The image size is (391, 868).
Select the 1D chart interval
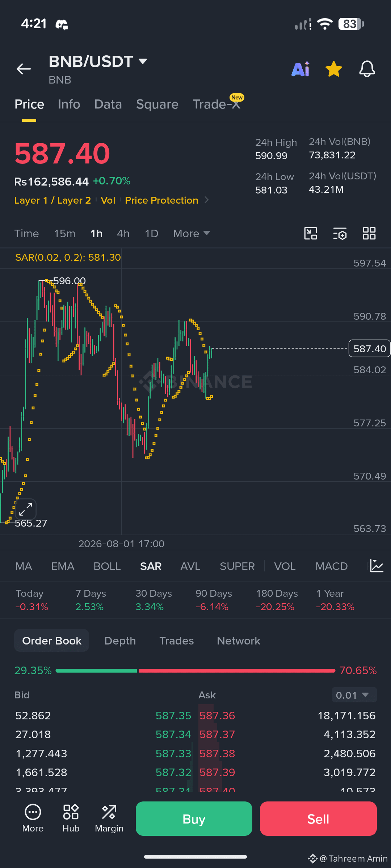click(x=151, y=234)
